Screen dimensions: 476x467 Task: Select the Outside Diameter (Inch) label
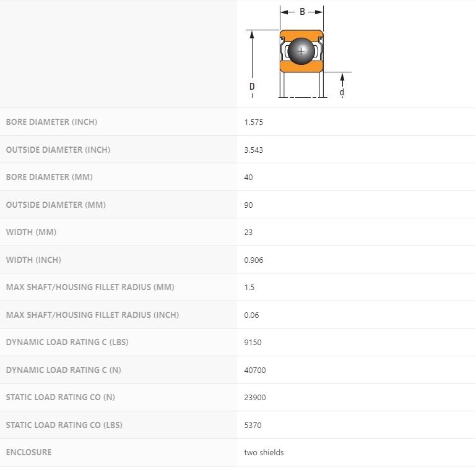58,150
